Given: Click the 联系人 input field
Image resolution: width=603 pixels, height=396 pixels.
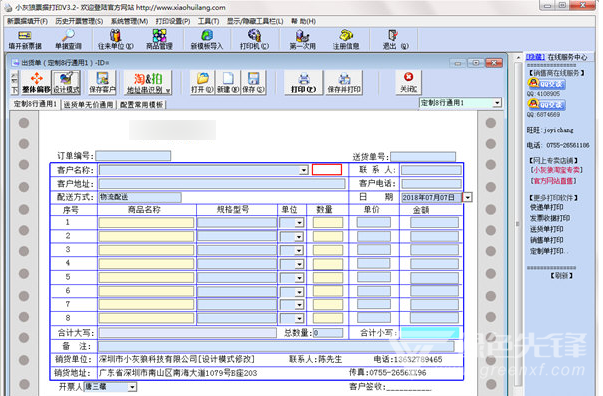Looking at the screenshot, I should tap(431, 170).
